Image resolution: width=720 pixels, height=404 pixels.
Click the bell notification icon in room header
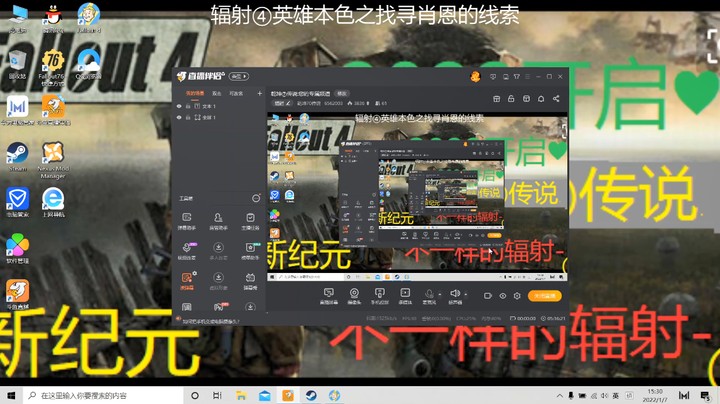541,99
